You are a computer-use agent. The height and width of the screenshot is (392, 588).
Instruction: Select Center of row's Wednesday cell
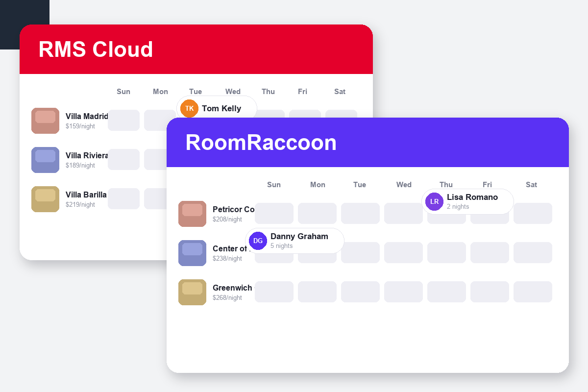coord(403,253)
